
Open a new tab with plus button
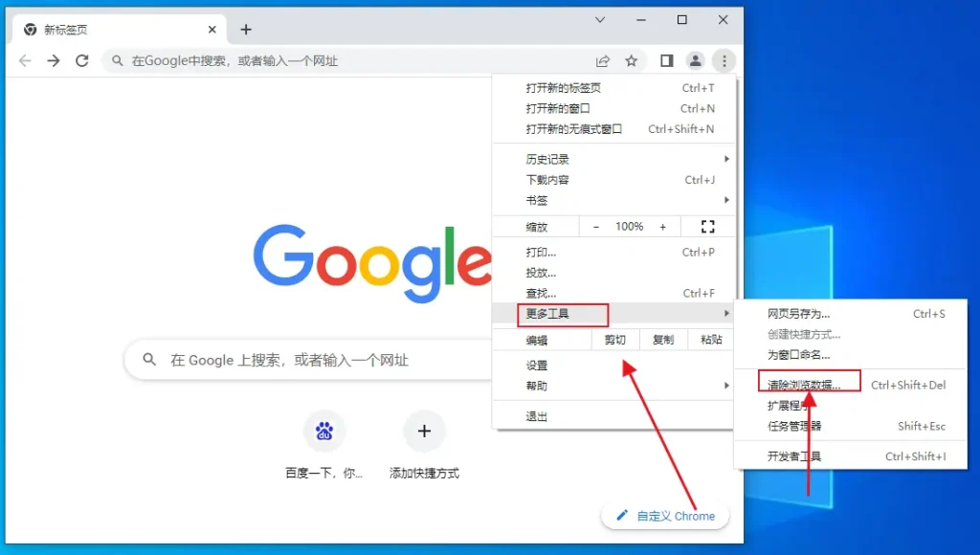(x=246, y=30)
